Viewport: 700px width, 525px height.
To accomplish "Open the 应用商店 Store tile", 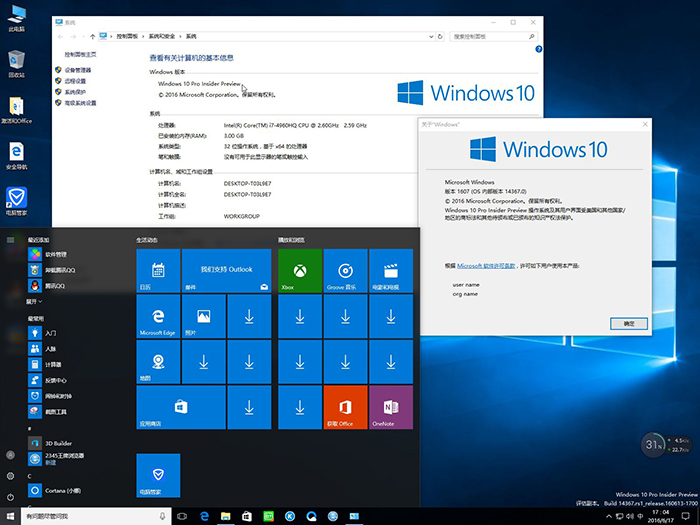I will click(x=180, y=407).
